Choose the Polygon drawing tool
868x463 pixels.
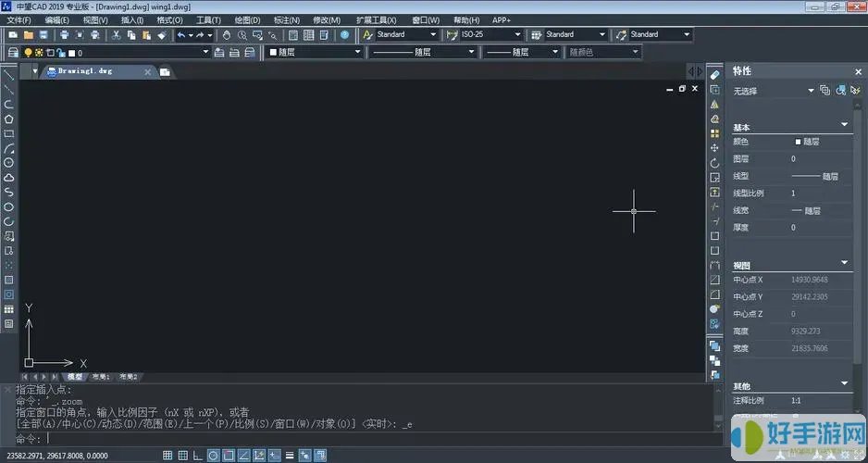(x=9, y=119)
